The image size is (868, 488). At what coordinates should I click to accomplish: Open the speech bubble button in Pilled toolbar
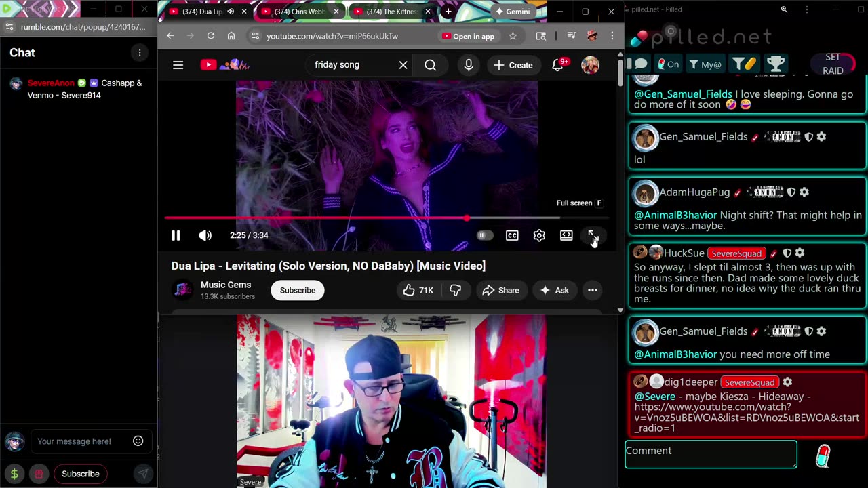641,64
